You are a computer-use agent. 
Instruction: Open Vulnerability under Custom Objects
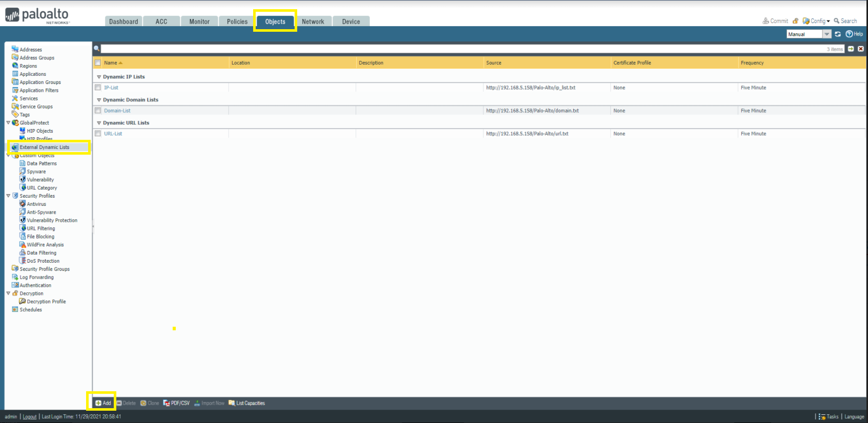(40, 180)
